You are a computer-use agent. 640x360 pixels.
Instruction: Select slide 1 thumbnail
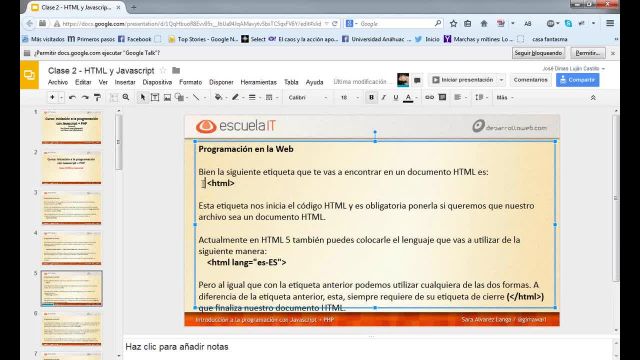[71, 127]
